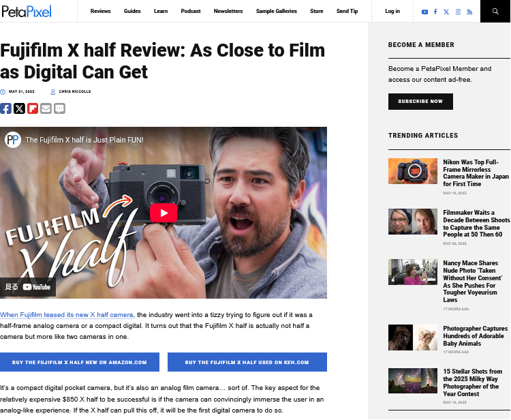
Task: Open Milky Way article thumbnail
Action: click(413, 381)
